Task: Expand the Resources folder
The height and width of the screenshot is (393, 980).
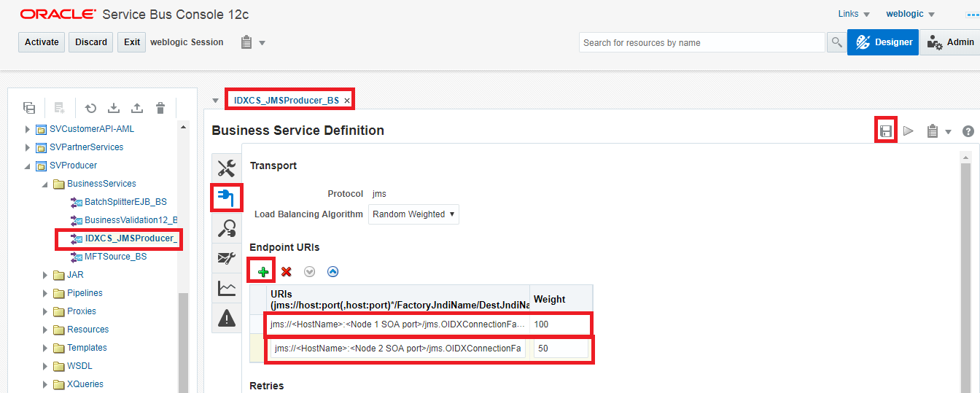Action: (45, 330)
